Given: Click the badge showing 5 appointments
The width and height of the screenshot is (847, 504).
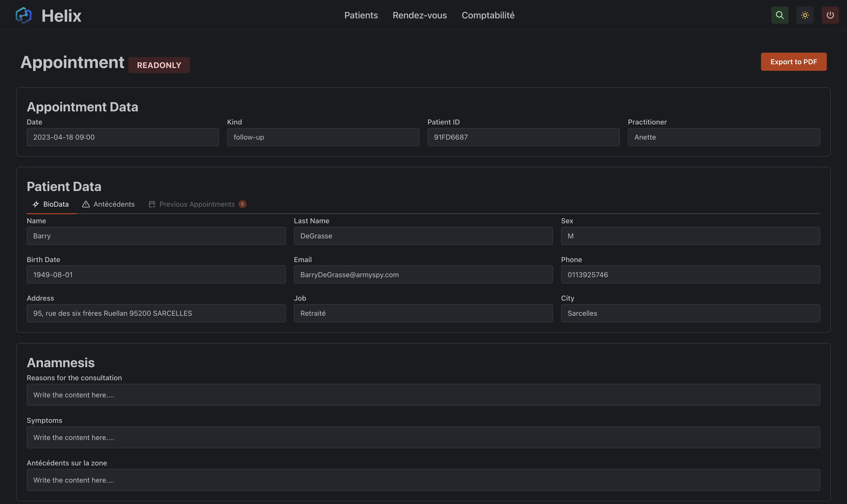Looking at the screenshot, I should point(242,204).
